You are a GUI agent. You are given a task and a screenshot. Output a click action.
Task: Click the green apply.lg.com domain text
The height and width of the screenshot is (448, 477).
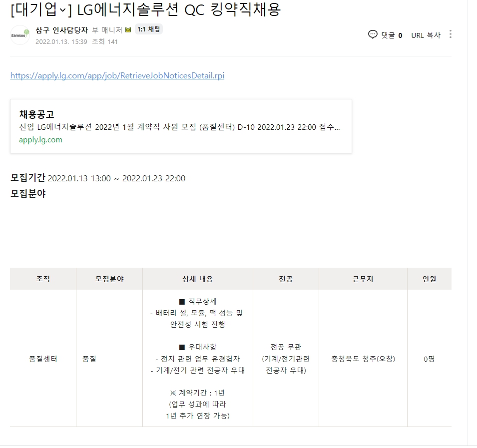point(40,140)
